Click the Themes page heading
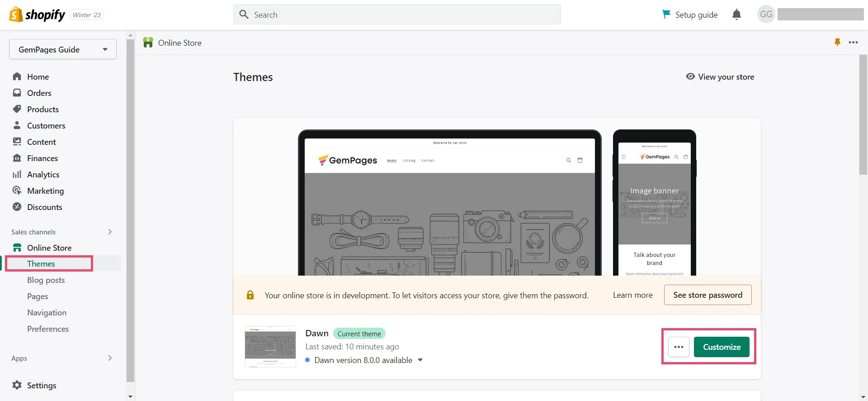 (253, 77)
